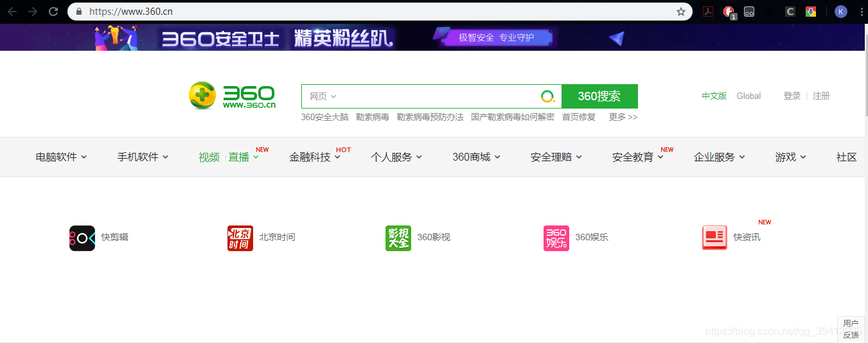Screen dimensions: 868x343
Task: Click the green circle search icon in search box
Action: coord(547,96)
